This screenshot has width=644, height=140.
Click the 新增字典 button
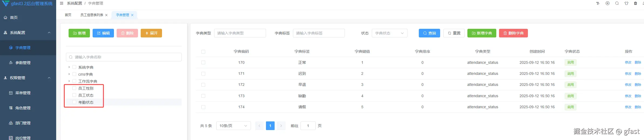[482, 33]
